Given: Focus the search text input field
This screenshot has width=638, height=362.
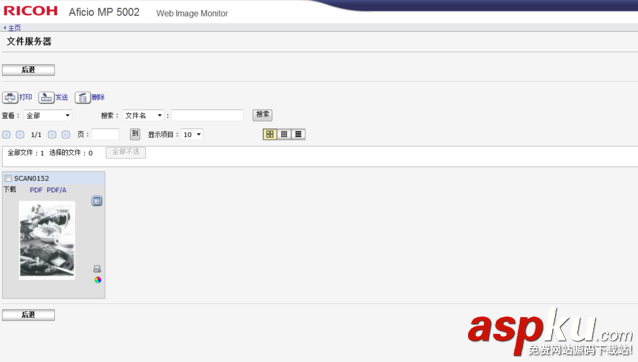Looking at the screenshot, I should (208, 116).
